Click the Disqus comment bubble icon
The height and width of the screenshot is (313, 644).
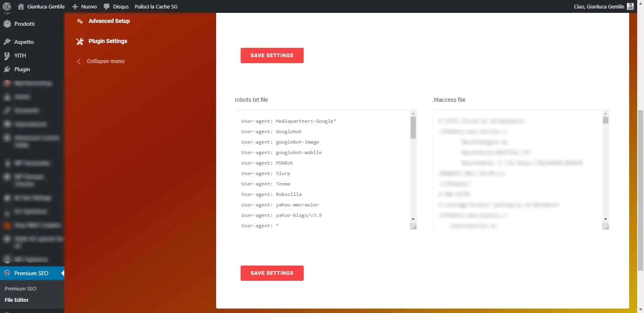[x=106, y=6]
